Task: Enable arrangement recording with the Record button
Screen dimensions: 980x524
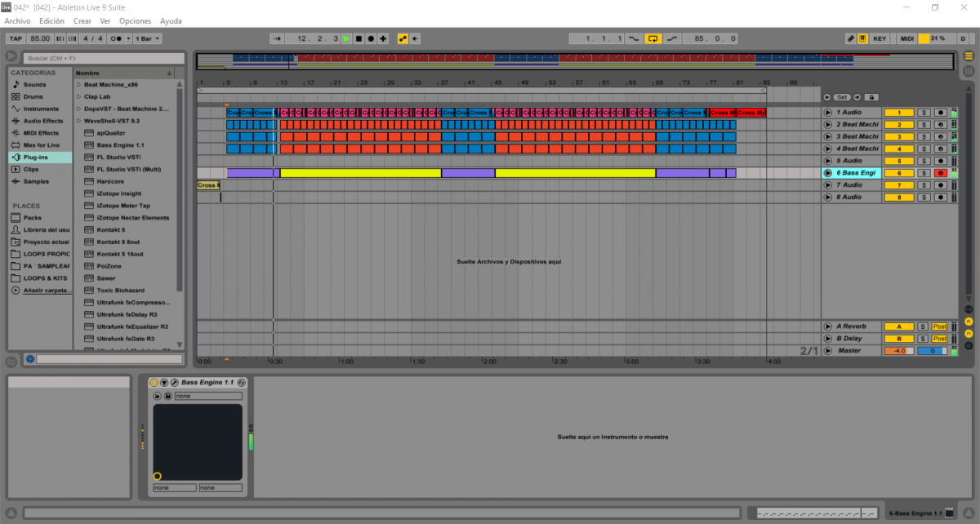Action: 371,38
